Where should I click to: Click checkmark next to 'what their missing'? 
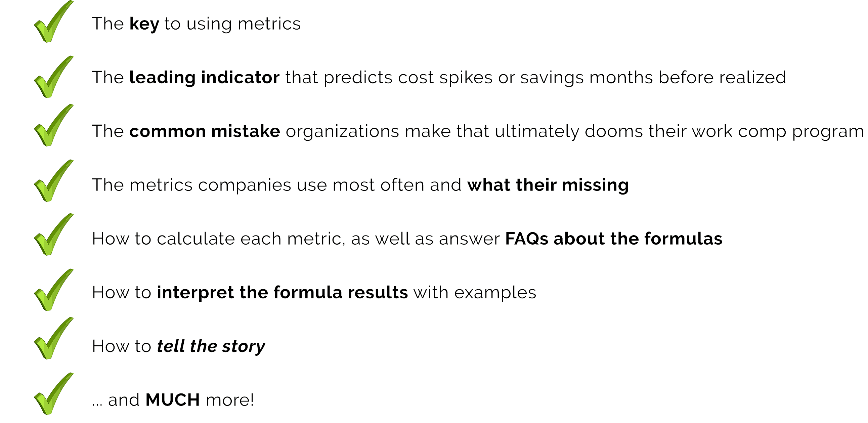click(x=53, y=181)
